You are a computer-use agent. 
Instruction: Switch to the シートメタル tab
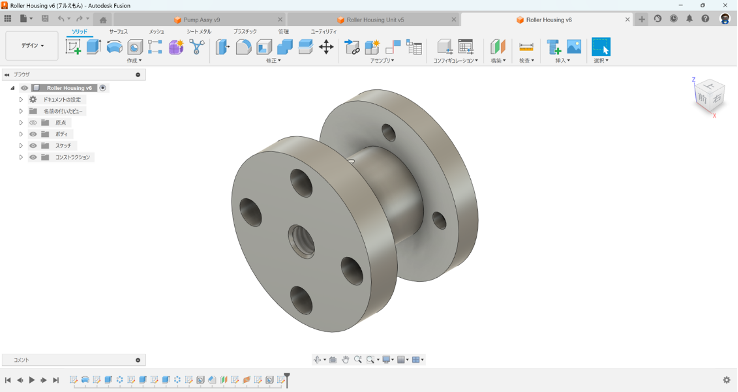click(x=199, y=32)
